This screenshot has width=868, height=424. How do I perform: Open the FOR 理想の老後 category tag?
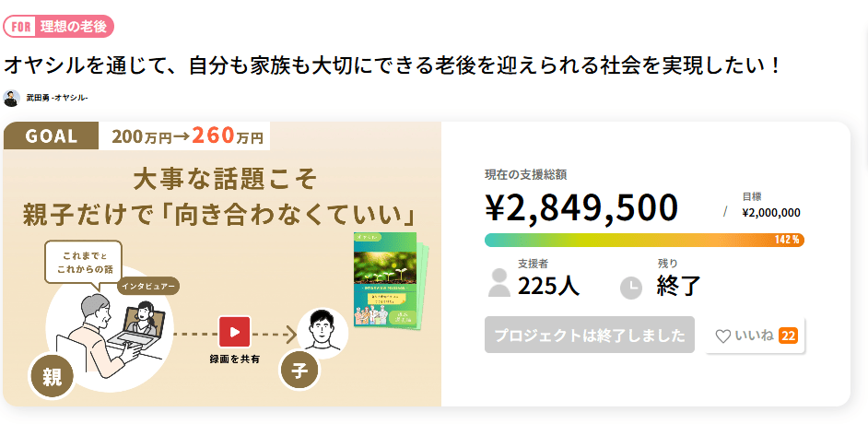click(x=59, y=27)
